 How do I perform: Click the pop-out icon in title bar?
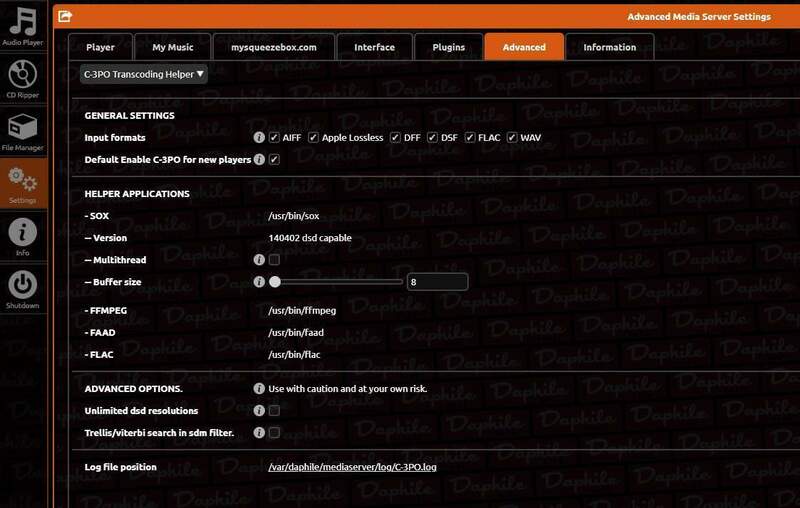tap(65, 16)
